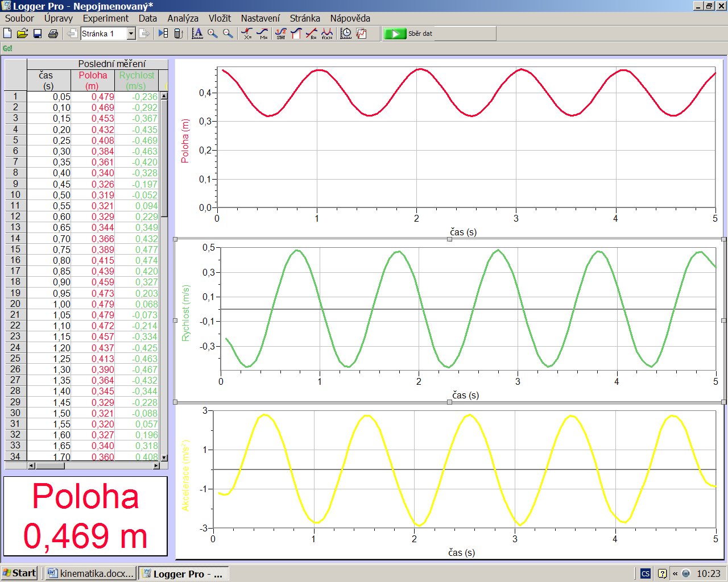Click the Curve fit f(x)= icon
The image size is (728, 582).
point(327,34)
